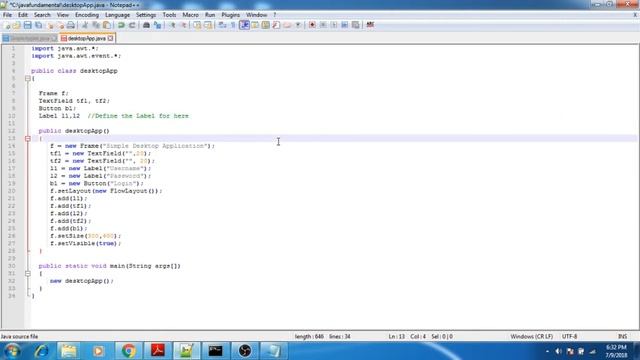Click 'Ln : 13' in status bar
Viewport: 640px width, 360px height.
point(396,336)
